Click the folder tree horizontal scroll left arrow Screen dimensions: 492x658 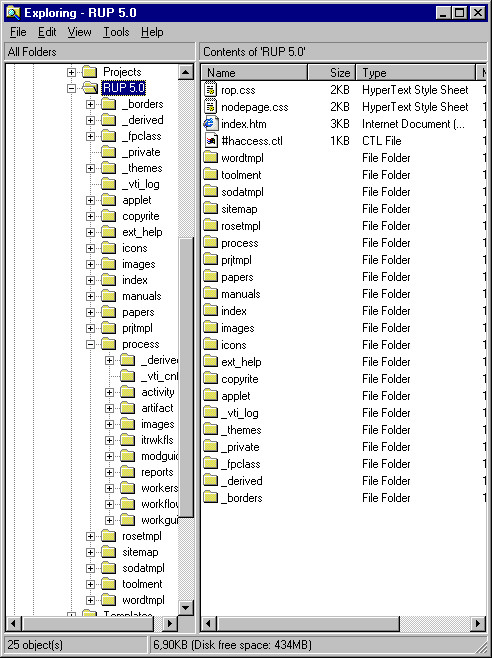tap(13, 623)
